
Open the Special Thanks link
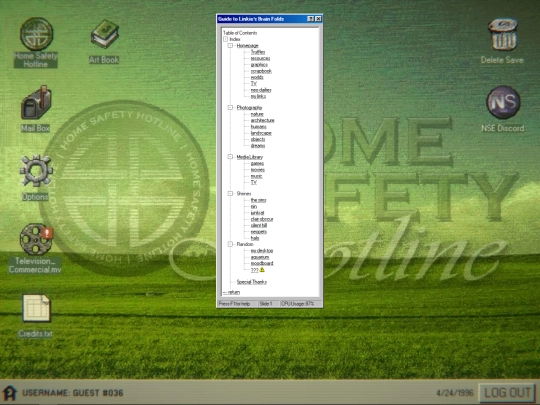[251, 282]
